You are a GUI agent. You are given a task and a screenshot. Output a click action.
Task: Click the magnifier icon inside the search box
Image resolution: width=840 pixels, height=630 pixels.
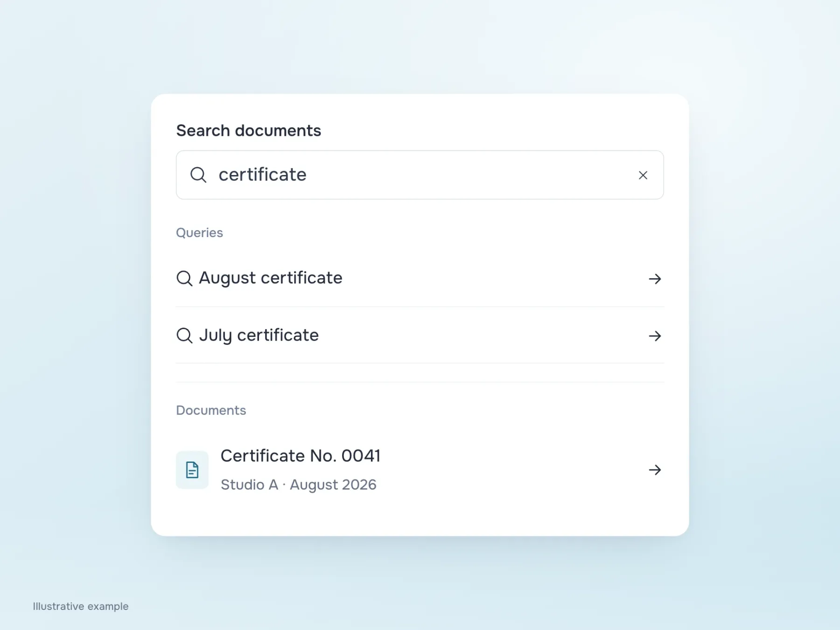tap(198, 175)
